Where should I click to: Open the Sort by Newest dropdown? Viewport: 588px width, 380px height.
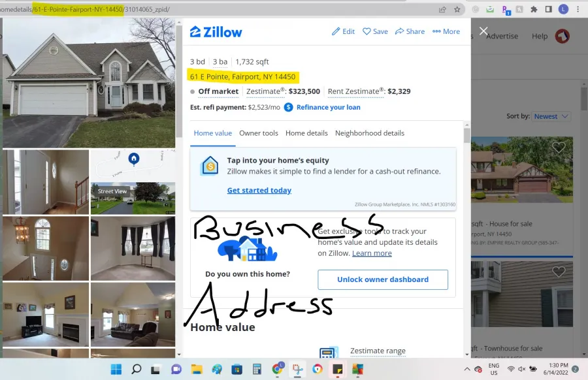pyautogui.click(x=551, y=116)
